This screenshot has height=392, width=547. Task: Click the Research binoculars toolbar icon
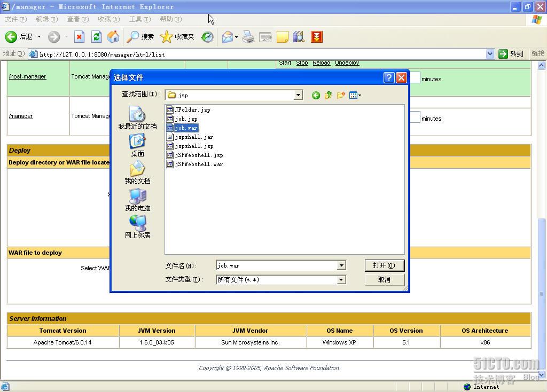(x=299, y=37)
